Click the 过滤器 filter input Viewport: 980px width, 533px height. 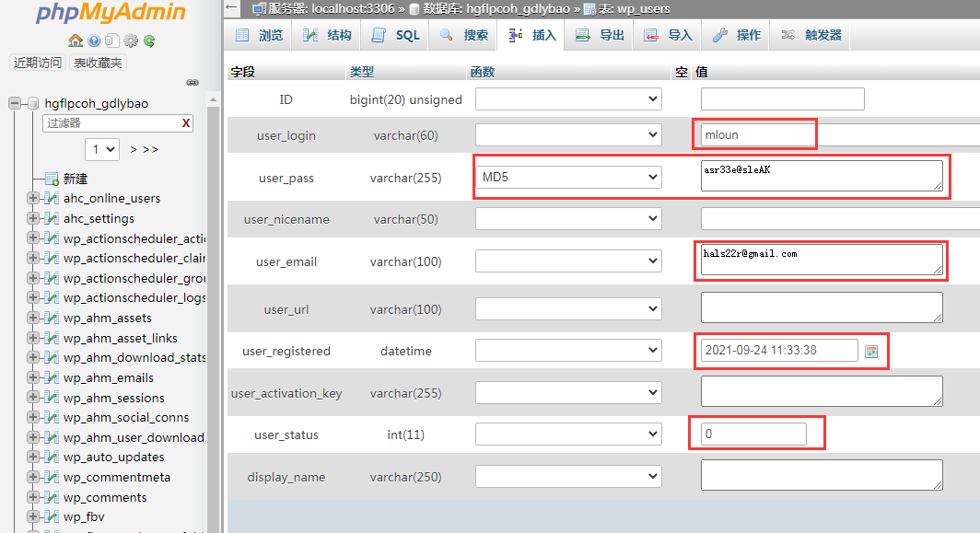tap(118, 123)
